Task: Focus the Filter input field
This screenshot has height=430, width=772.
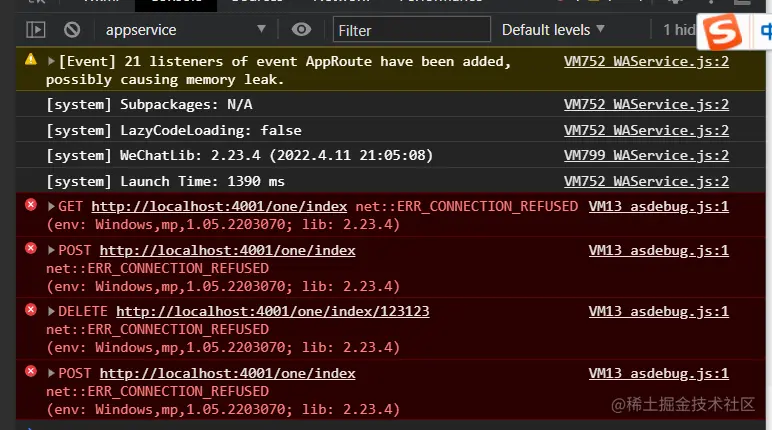Action: [412, 30]
